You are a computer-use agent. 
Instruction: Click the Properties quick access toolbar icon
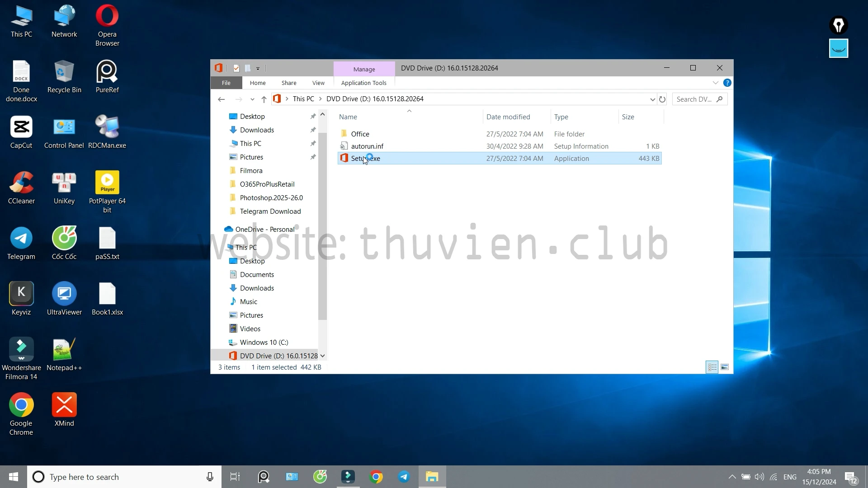tap(236, 68)
